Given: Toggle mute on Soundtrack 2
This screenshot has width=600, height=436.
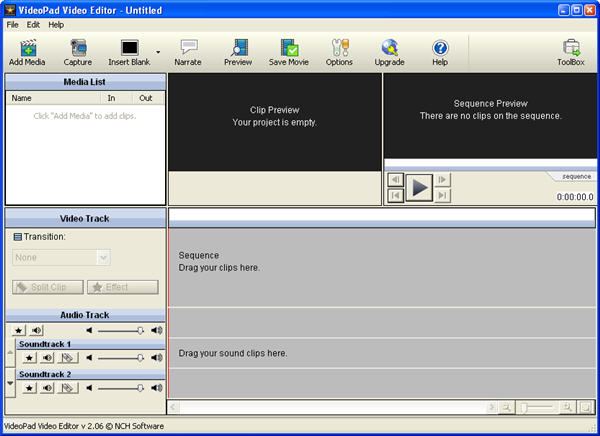Looking at the screenshot, I should point(48,387).
